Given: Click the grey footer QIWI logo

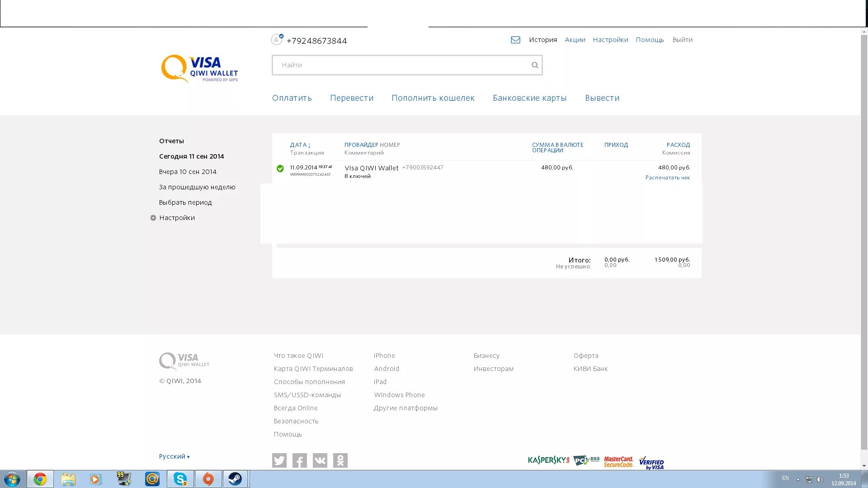Looking at the screenshot, I should [x=184, y=361].
